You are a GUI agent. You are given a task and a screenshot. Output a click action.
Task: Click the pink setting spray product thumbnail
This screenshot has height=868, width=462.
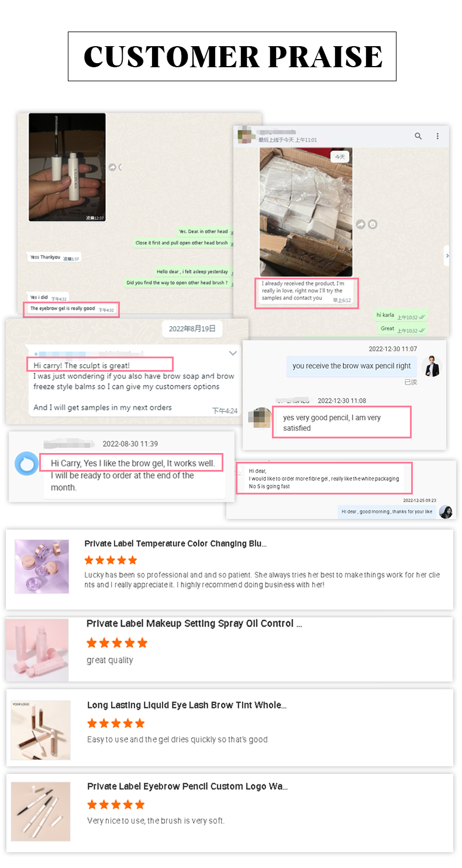coord(37,650)
